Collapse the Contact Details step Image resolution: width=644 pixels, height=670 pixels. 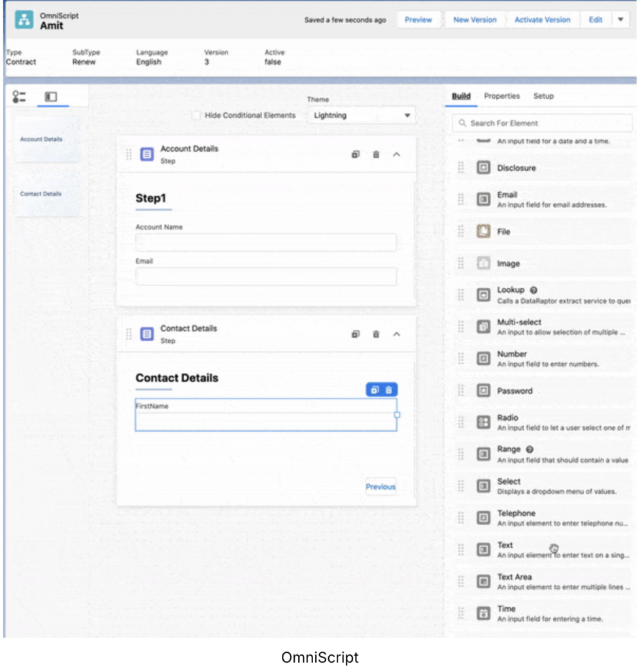click(x=396, y=334)
